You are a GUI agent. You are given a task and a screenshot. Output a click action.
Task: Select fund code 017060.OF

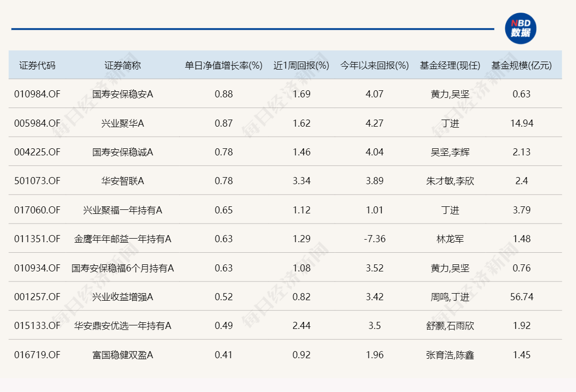coord(37,210)
